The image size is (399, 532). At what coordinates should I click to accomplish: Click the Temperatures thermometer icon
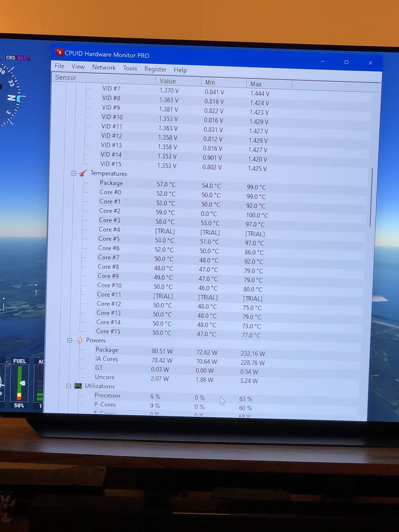tap(83, 173)
